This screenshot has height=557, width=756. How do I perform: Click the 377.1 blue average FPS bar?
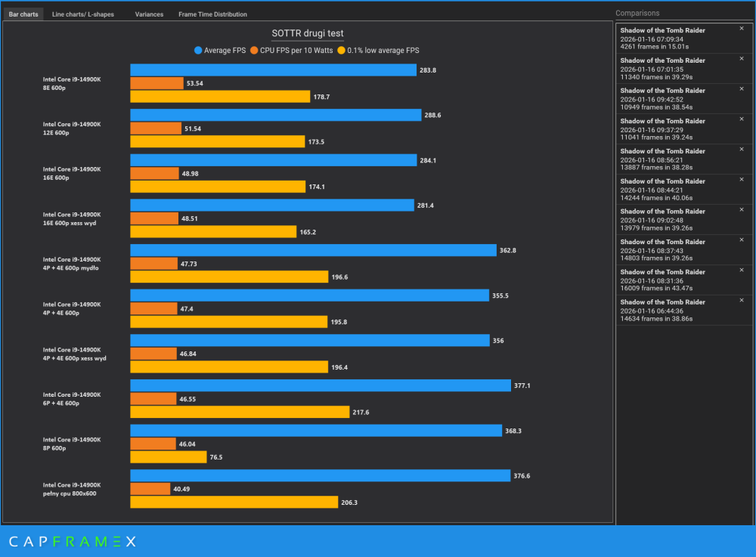pos(321,385)
